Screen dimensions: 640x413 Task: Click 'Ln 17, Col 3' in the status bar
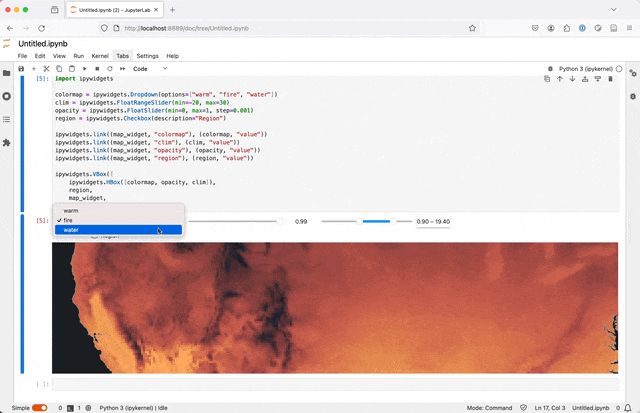coord(550,408)
